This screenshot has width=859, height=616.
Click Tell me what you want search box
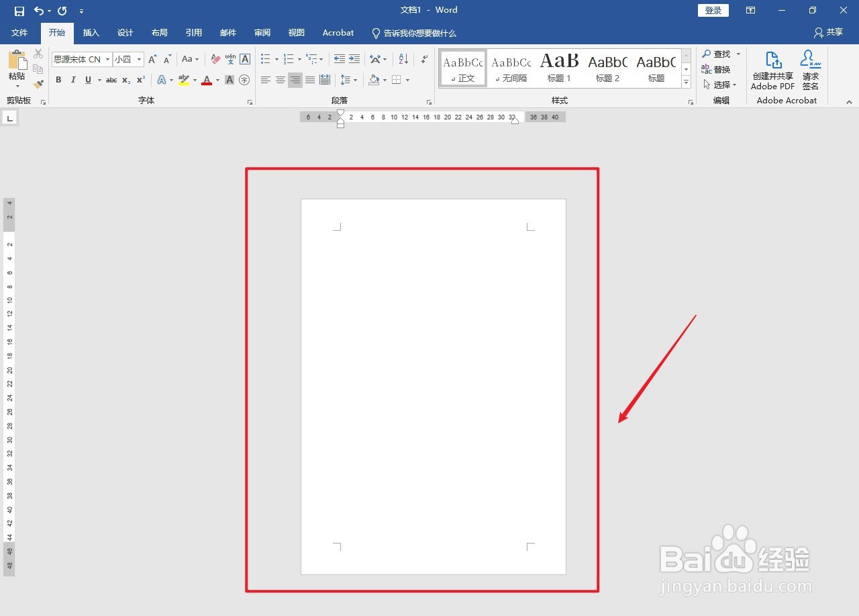click(x=414, y=33)
